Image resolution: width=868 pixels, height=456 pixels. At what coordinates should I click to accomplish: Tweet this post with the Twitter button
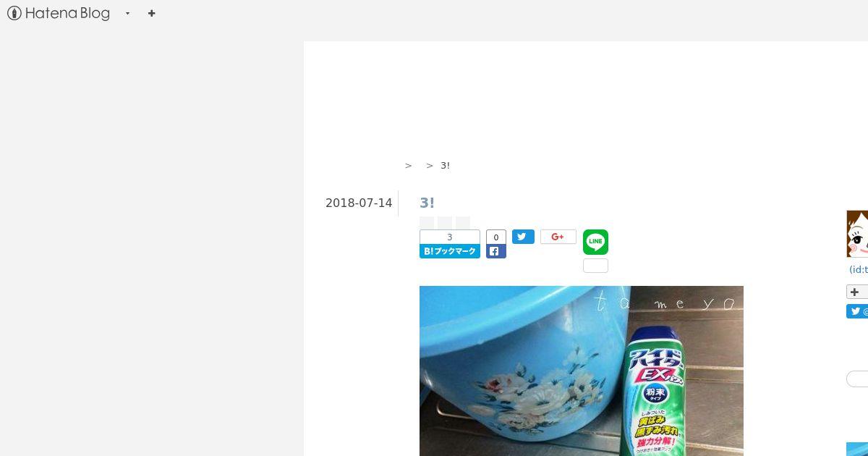[x=523, y=237]
